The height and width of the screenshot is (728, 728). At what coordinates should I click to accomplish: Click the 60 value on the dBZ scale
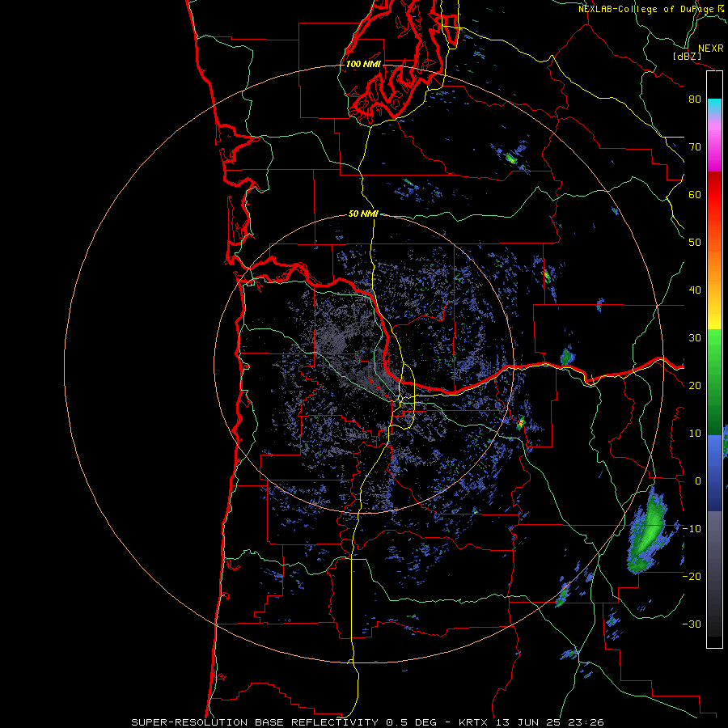coord(695,195)
